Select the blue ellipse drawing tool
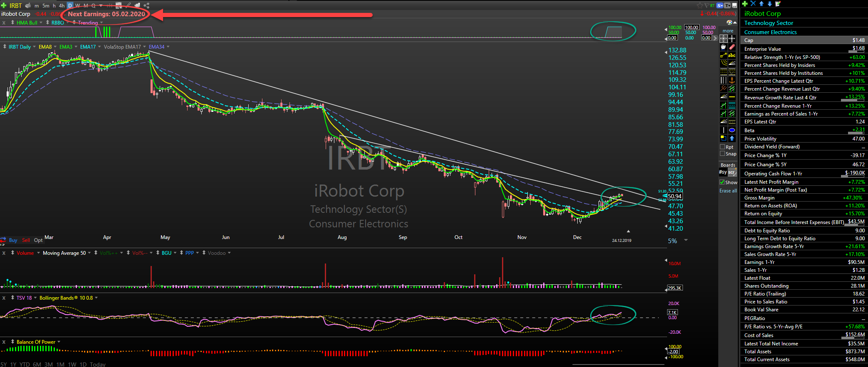868x367 pixels. tap(732, 130)
